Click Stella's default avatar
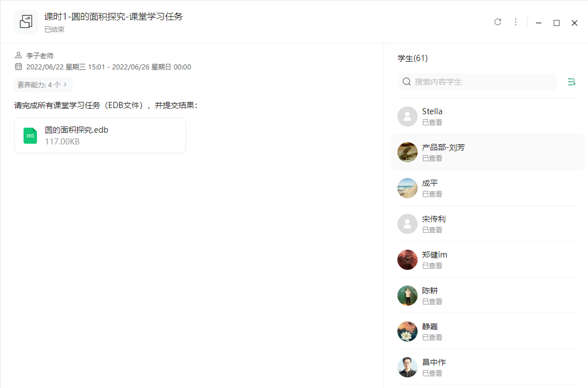Screen dimensions: 588x388 coord(408,116)
